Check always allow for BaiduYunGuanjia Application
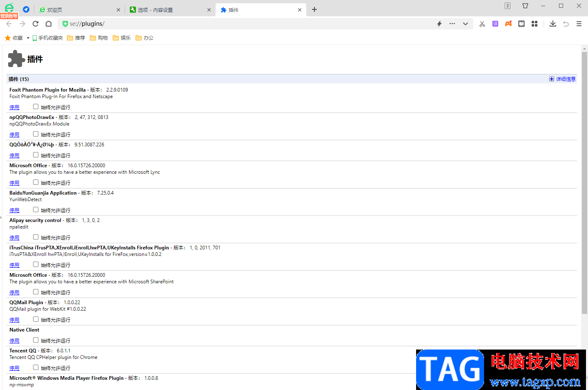 click(x=36, y=210)
